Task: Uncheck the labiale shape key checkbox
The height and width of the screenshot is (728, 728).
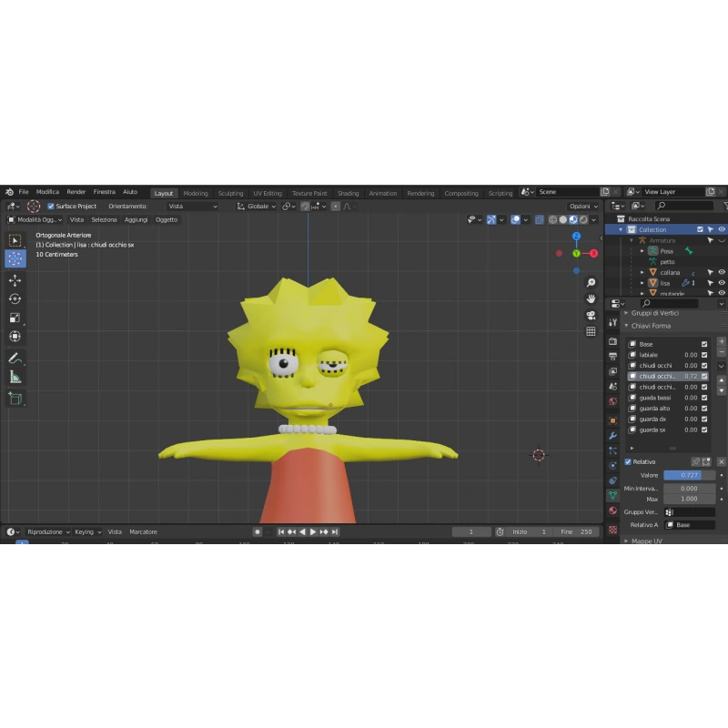Action: pos(704,355)
